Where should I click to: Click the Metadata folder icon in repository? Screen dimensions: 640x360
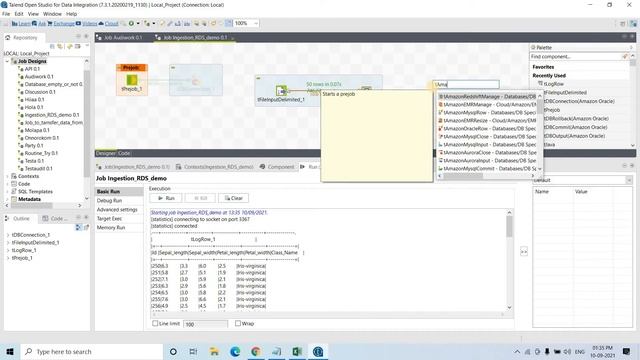(14, 199)
